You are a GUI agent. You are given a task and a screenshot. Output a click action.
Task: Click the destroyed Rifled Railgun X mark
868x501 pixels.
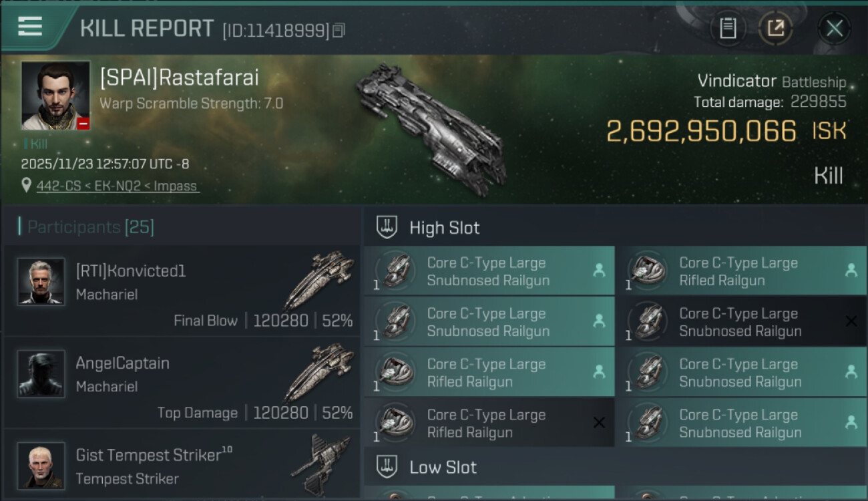pyautogui.click(x=599, y=422)
